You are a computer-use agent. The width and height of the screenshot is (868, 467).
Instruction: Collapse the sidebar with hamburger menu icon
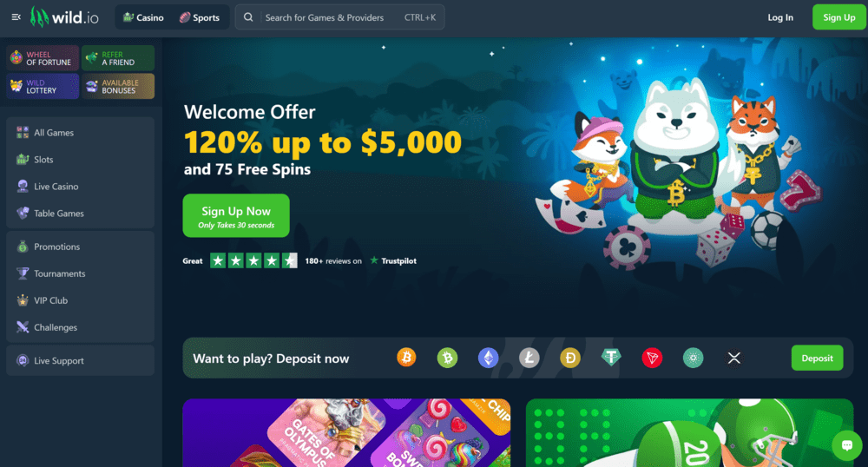pos(16,17)
